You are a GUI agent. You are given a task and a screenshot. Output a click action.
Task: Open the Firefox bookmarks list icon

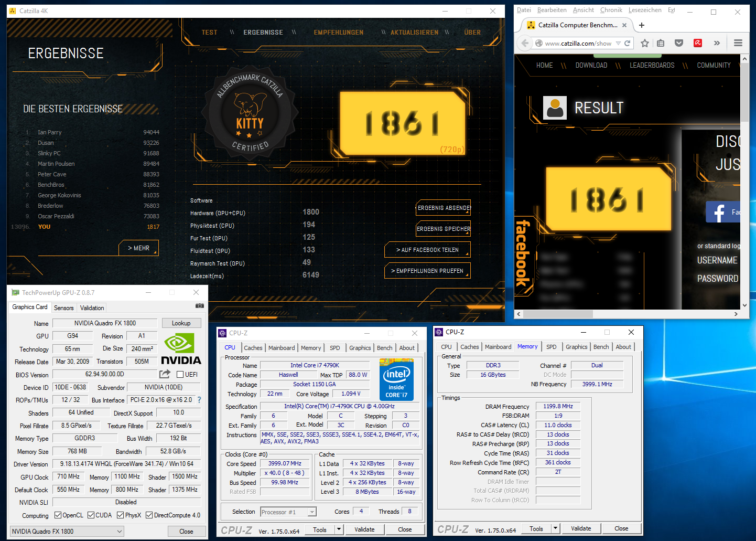point(661,43)
